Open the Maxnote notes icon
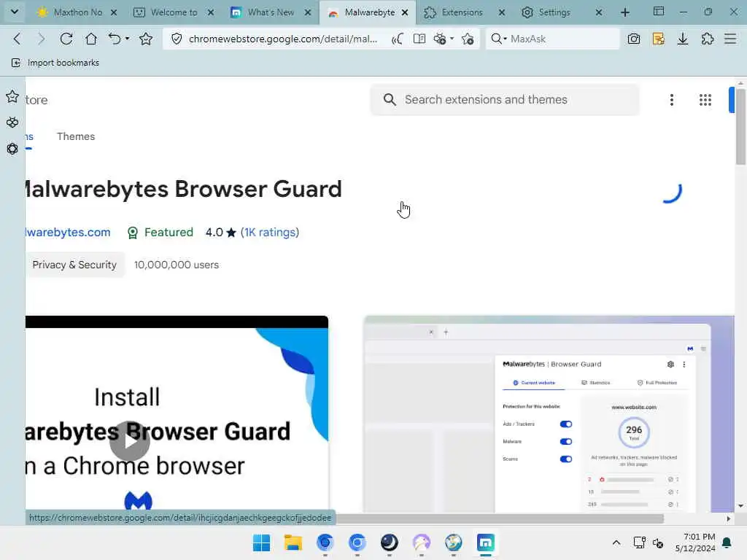The width and height of the screenshot is (747, 560). pos(659,39)
